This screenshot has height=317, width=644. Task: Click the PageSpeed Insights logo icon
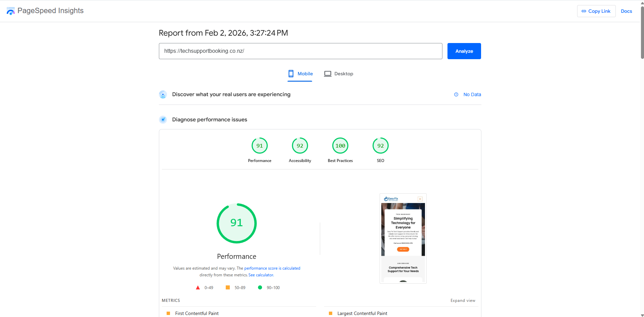pos(11,11)
